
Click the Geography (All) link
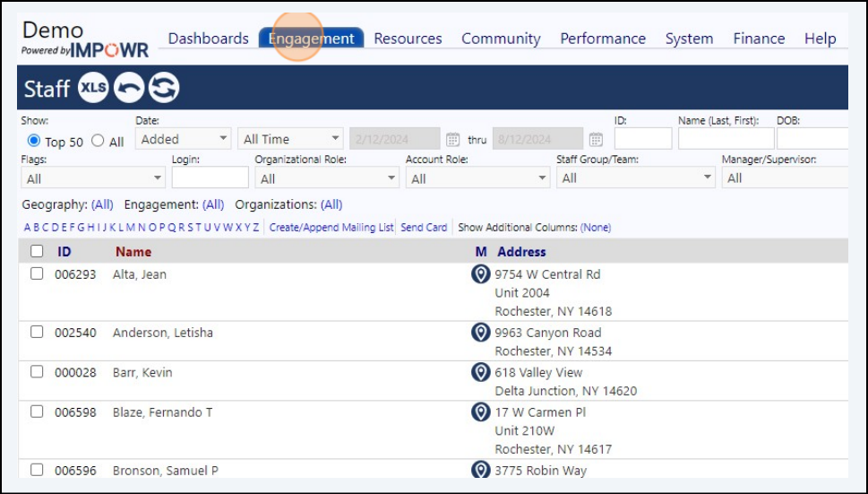point(102,205)
